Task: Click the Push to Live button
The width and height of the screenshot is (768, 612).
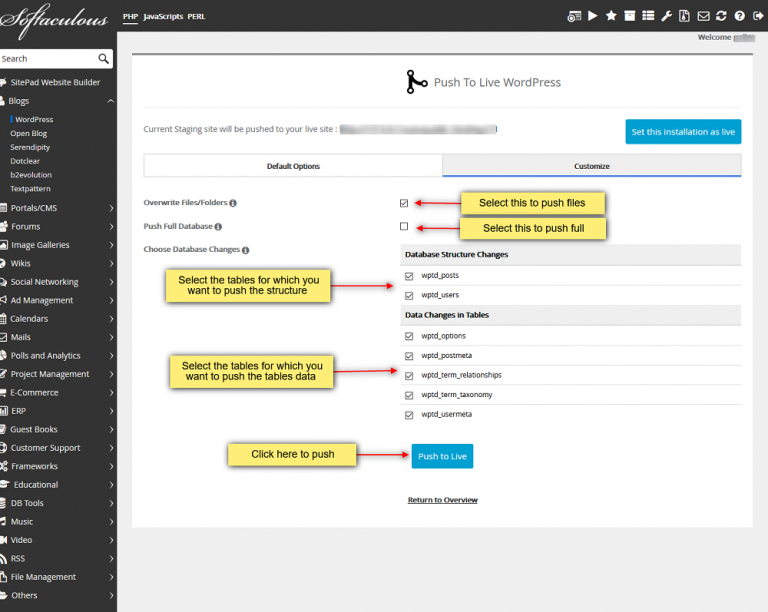Action: [442, 456]
